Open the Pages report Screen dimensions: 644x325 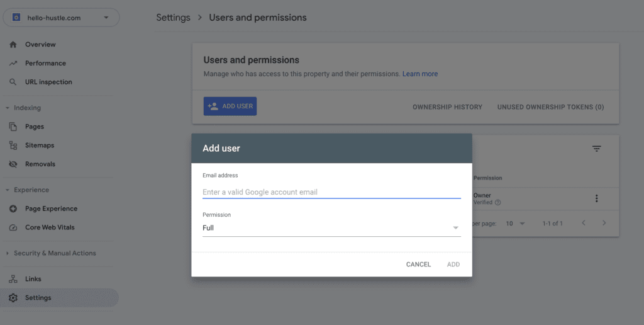point(35,127)
